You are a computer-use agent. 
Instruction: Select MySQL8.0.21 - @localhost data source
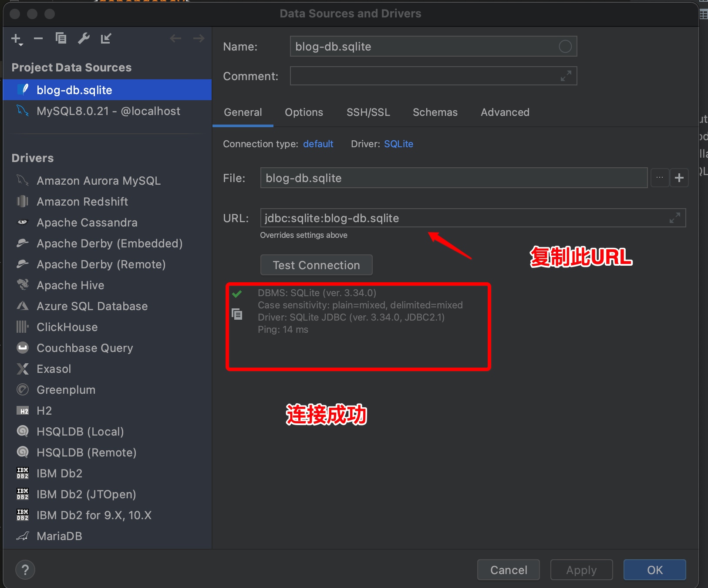pyautogui.click(x=108, y=111)
